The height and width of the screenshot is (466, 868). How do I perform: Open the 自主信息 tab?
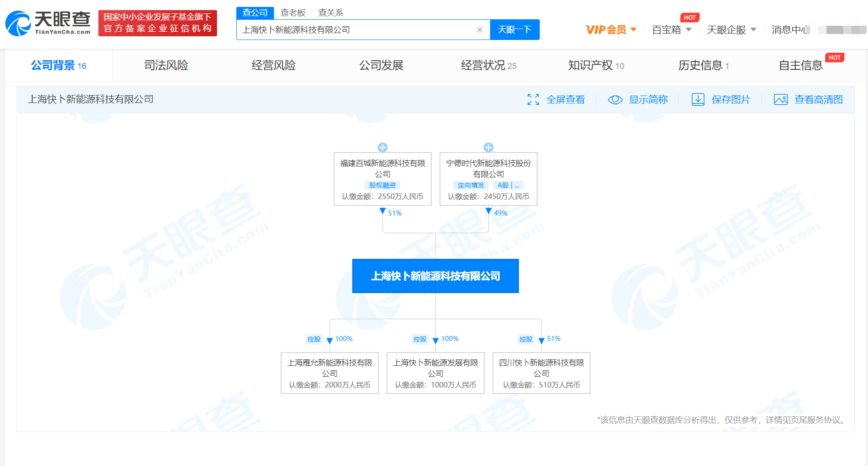[x=800, y=66]
